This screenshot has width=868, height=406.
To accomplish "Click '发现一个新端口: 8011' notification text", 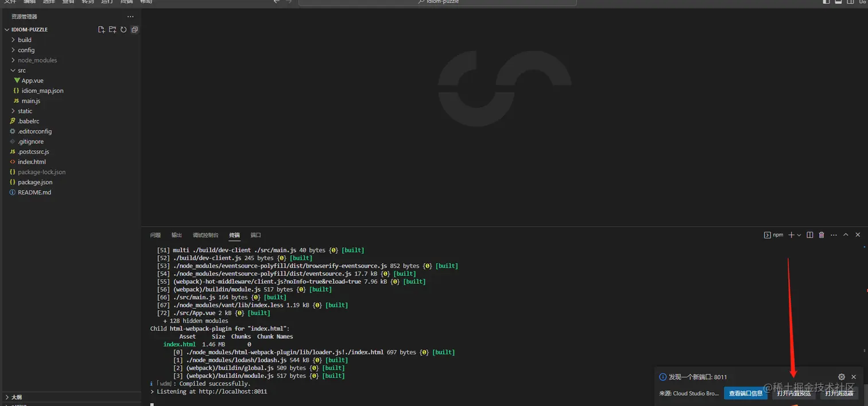I will (697, 377).
